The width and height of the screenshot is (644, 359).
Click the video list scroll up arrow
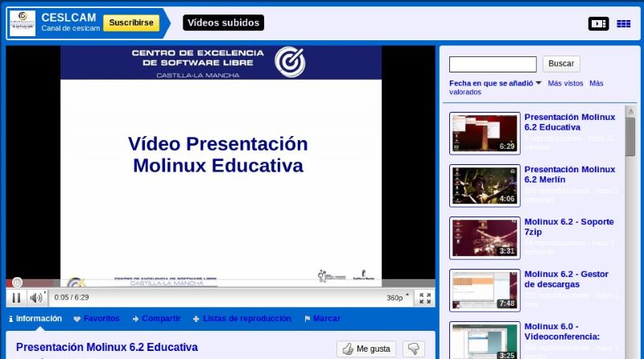click(x=630, y=112)
